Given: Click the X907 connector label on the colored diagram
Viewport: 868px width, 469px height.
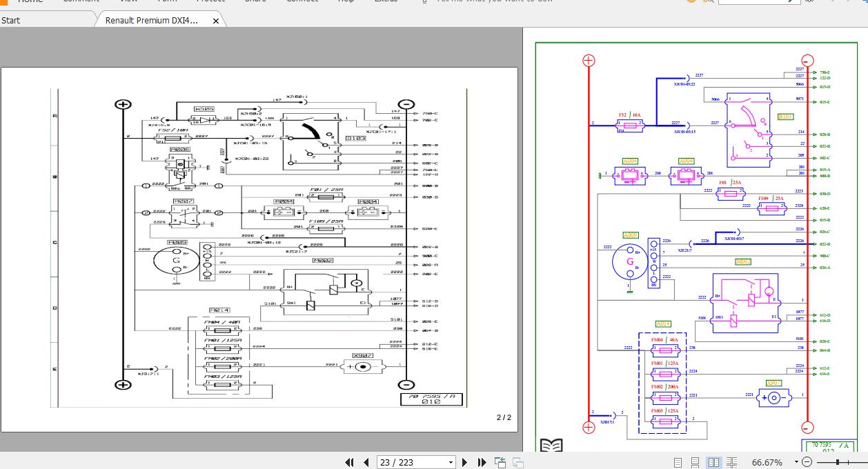Looking at the screenshot, I should click(774, 383).
